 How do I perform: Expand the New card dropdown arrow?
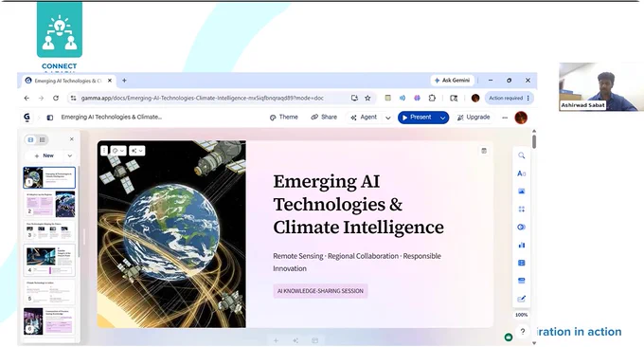tap(70, 155)
